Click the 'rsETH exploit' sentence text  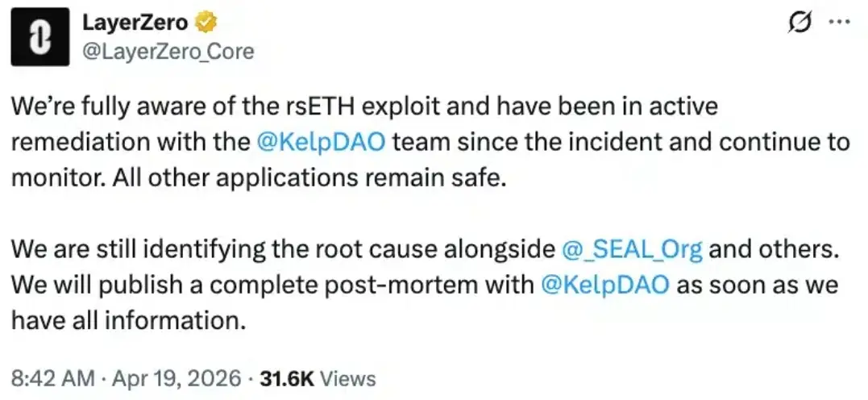(x=364, y=107)
